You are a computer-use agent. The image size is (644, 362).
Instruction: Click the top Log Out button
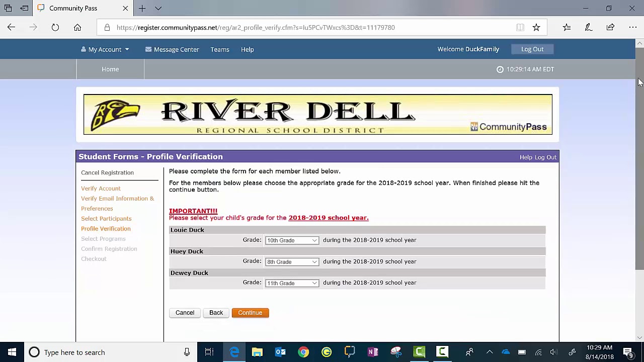click(532, 49)
